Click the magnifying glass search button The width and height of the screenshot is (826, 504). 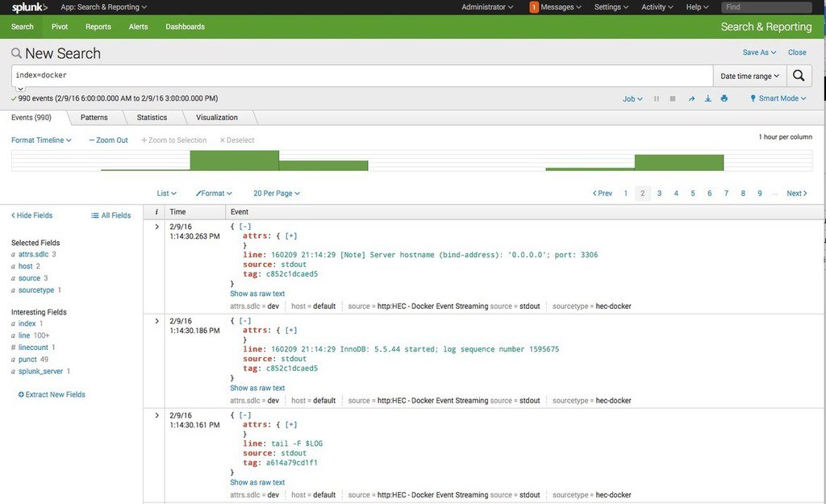(x=799, y=76)
